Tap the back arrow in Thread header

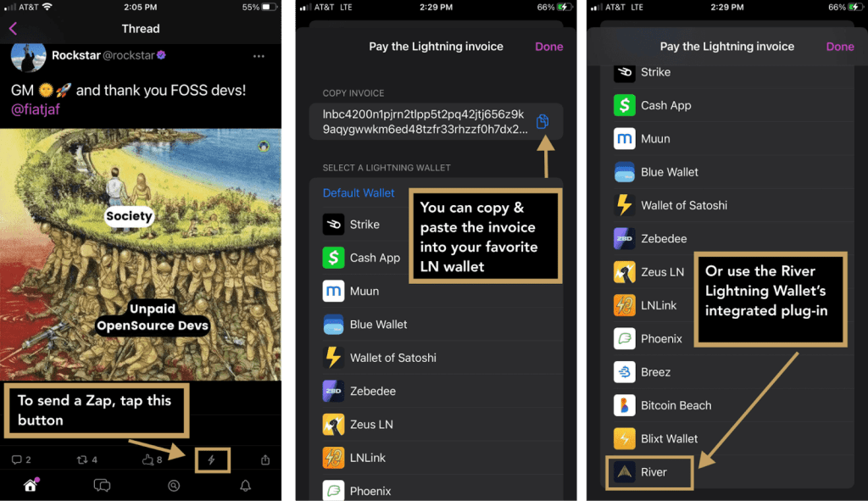13,29
